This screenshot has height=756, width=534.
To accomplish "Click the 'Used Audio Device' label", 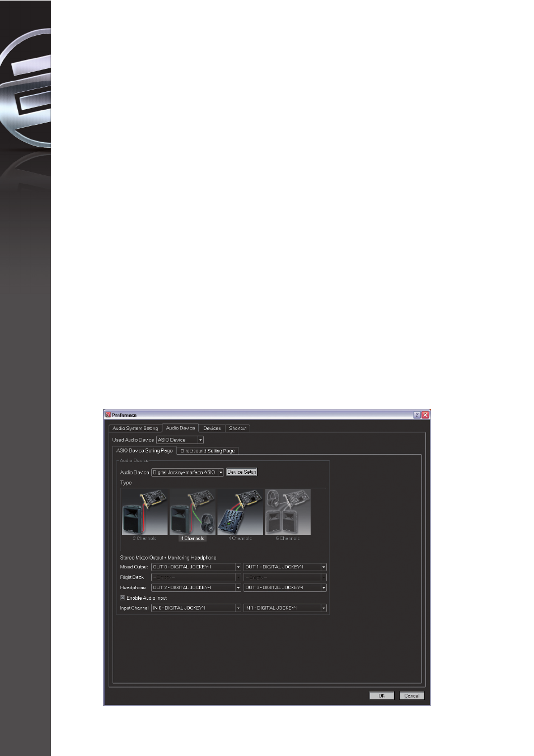I will 133,440.
